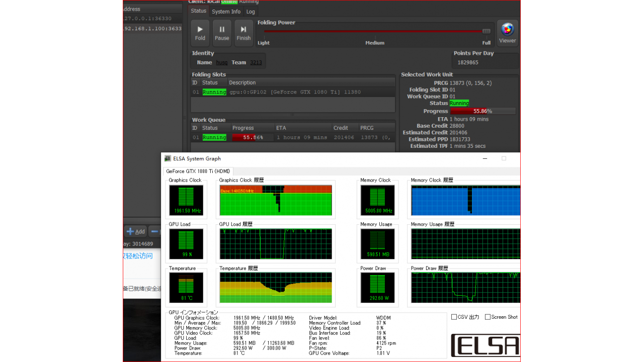Open the Log tab
This screenshot has height=362, width=644.
coord(251,12)
